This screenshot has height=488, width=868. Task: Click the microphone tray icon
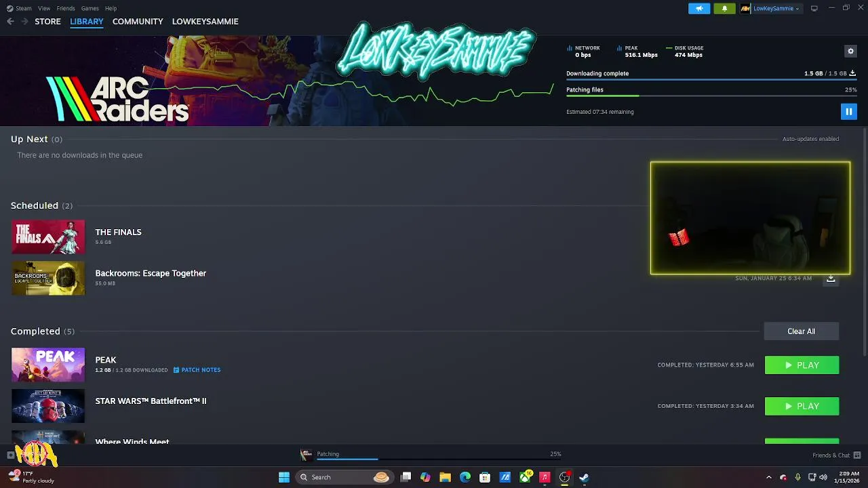pyautogui.click(x=797, y=477)
